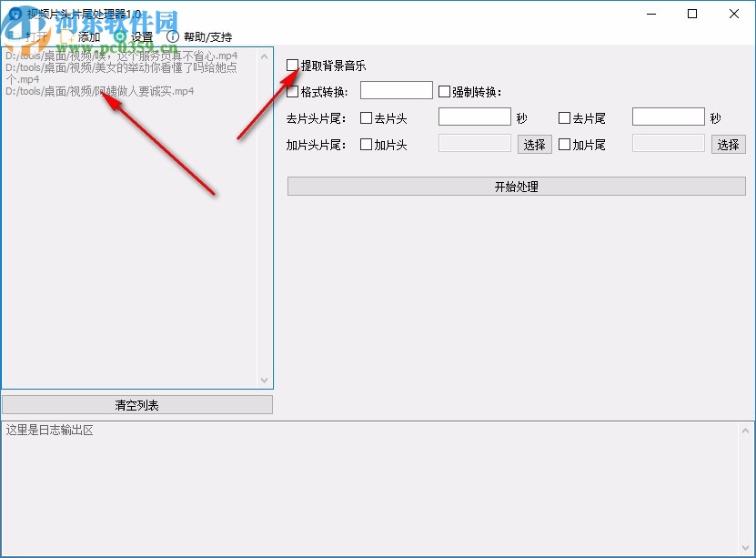The image size is (756, 558).
Task: Toggle the 强制转换 force convert checkbox
Action: point(444,89)
